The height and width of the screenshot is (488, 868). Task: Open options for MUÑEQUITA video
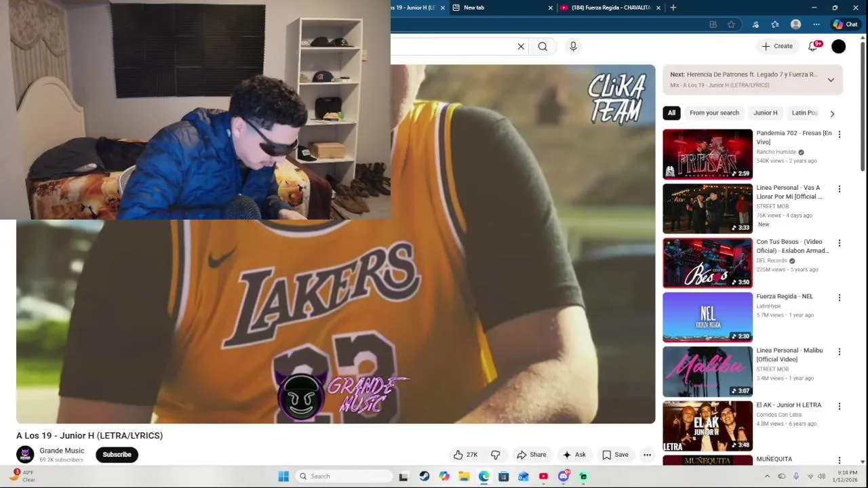point(839,460)
